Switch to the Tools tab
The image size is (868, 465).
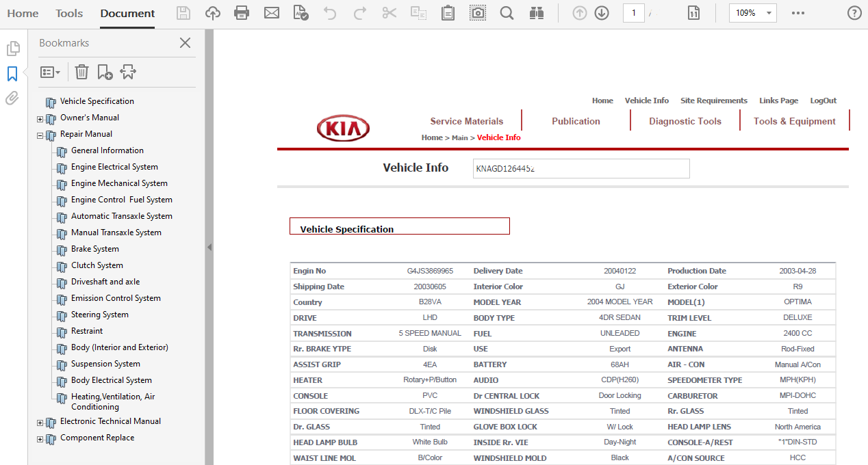69,13
